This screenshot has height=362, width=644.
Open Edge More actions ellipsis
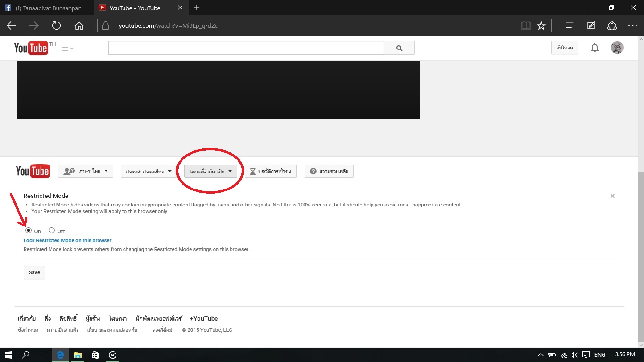(633, 26)
